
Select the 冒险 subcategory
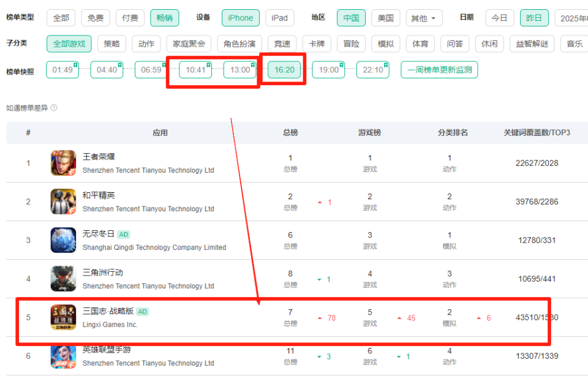[352, 44]
